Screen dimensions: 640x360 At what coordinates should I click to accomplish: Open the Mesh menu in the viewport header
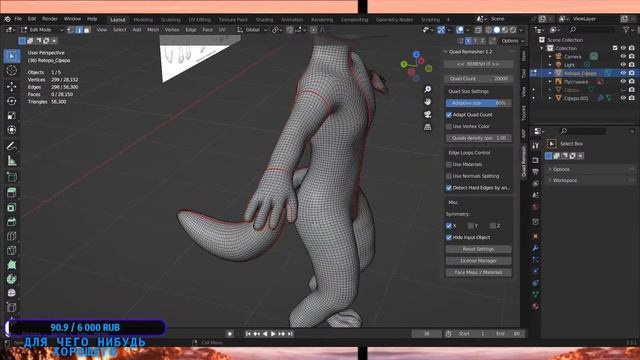point(153,30)
